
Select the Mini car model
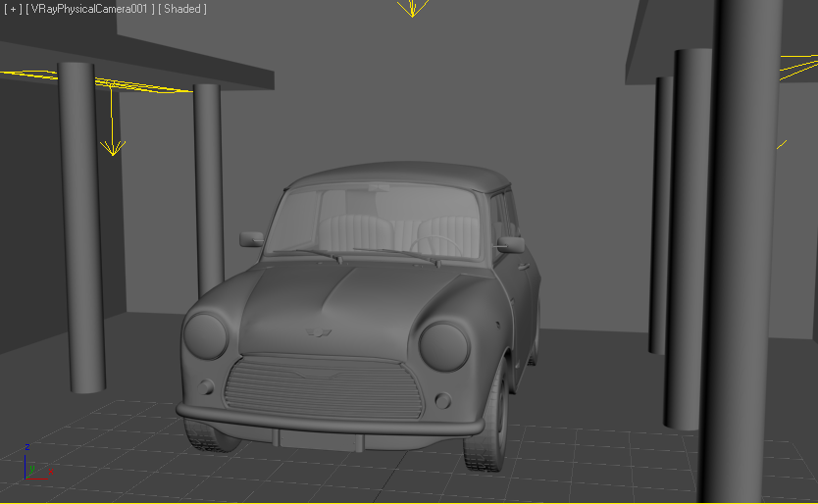(x=360, y=316)
